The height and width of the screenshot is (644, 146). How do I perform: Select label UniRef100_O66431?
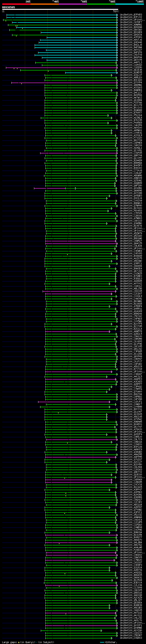click(131, 578)
